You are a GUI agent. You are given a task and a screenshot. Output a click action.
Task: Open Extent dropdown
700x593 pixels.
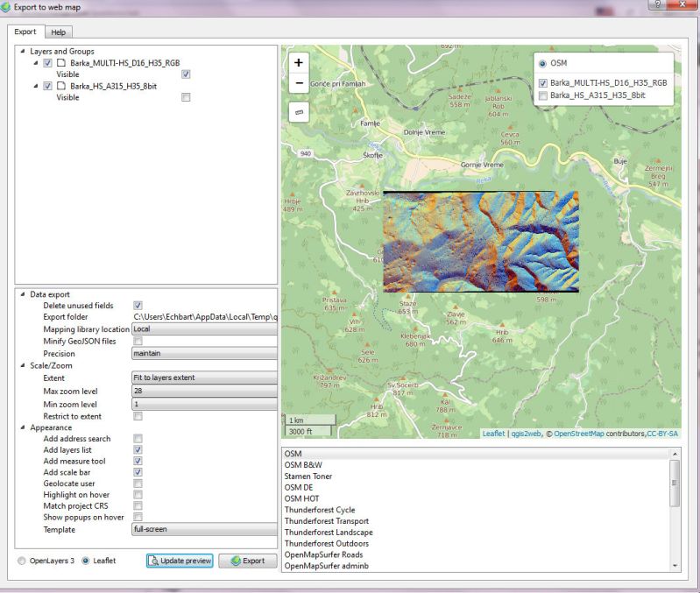[x=204, y=378]
